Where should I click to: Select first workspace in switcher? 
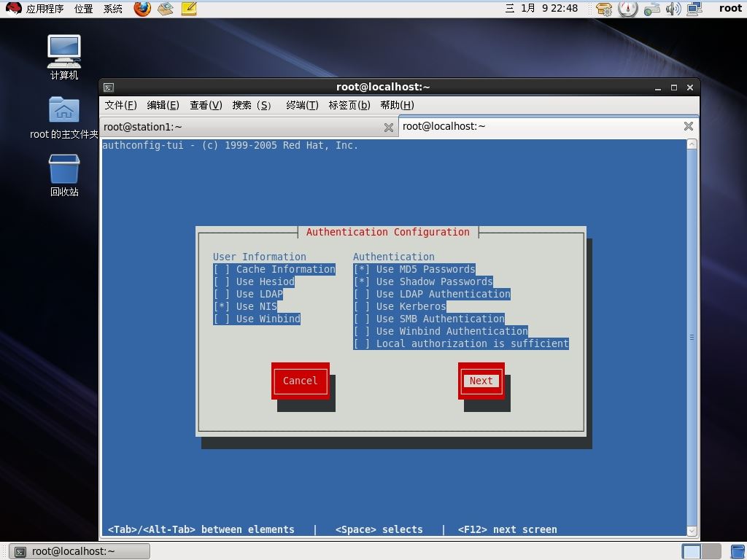pyautogui.click(x=692, y=551)
